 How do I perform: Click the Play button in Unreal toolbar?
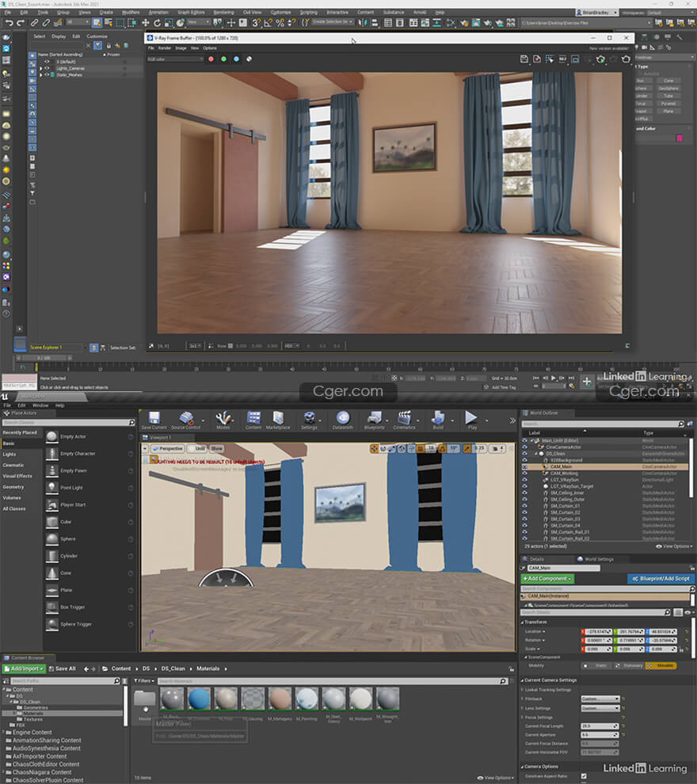click(x=471, y=420)
